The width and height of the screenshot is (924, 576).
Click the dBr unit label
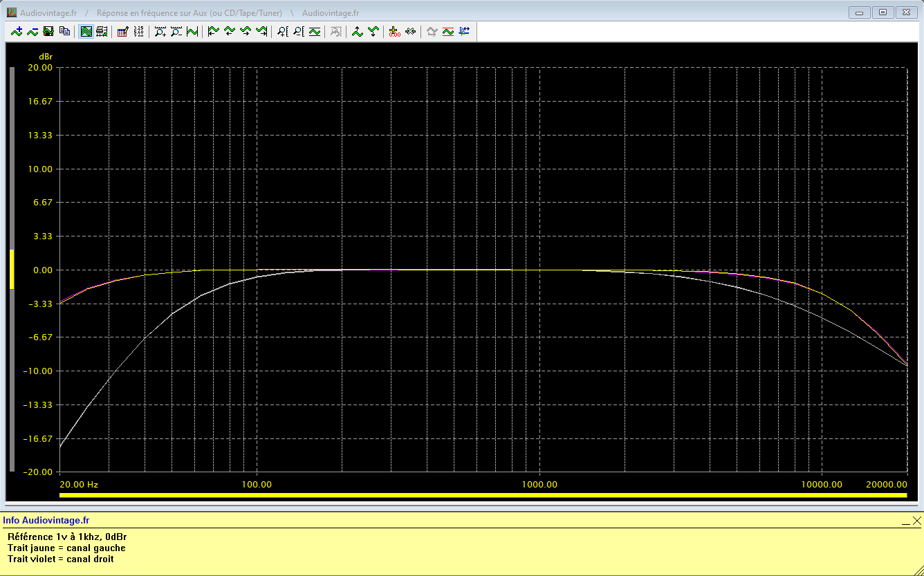[x=46, y=56]
